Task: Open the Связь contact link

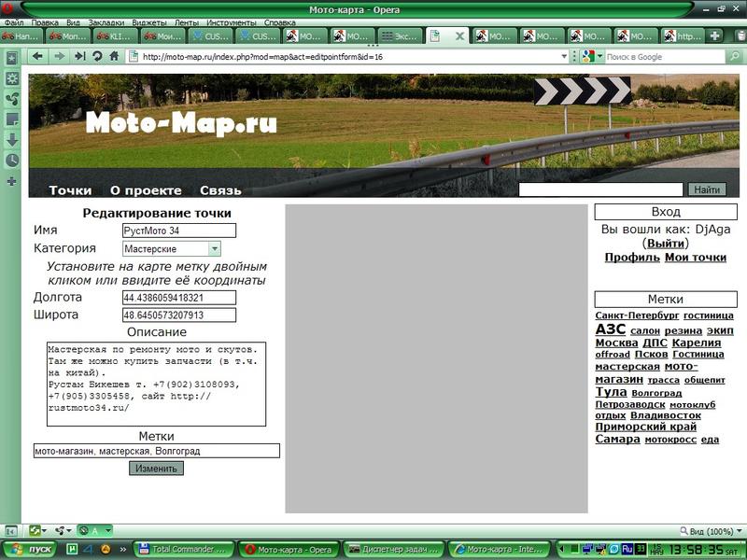Action: coord(220,190)
